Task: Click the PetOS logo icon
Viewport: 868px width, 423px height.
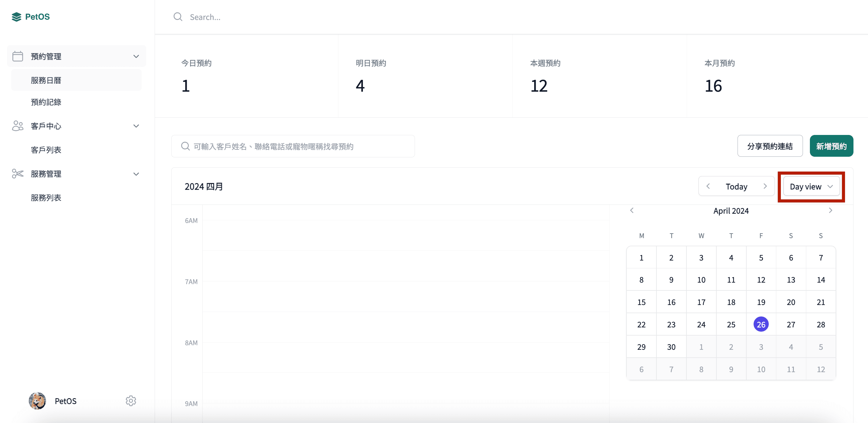Action: [x=16, y=17]
